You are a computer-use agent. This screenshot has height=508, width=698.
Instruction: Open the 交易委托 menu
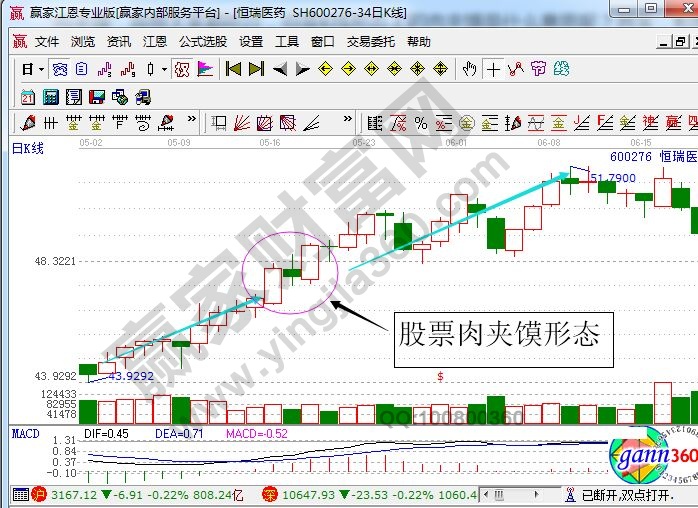click(x=370, y=41)
